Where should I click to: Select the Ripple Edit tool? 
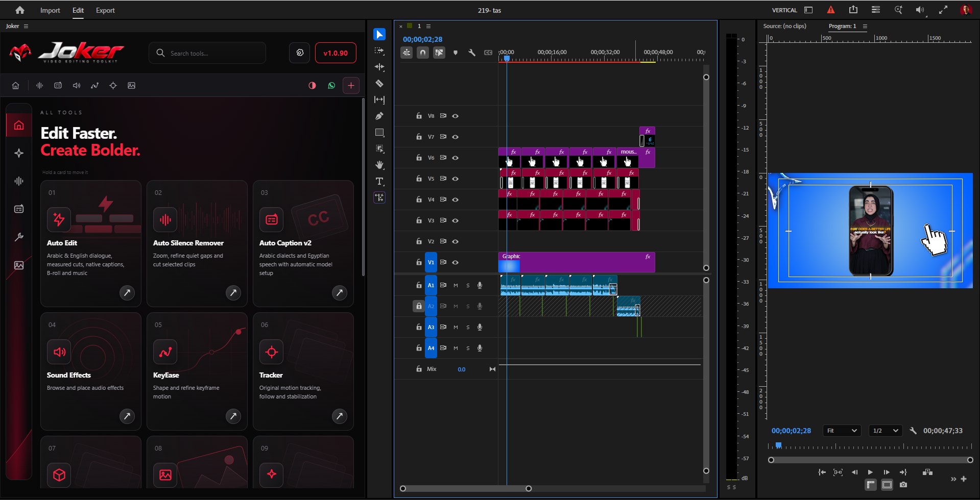click(379, 67)
